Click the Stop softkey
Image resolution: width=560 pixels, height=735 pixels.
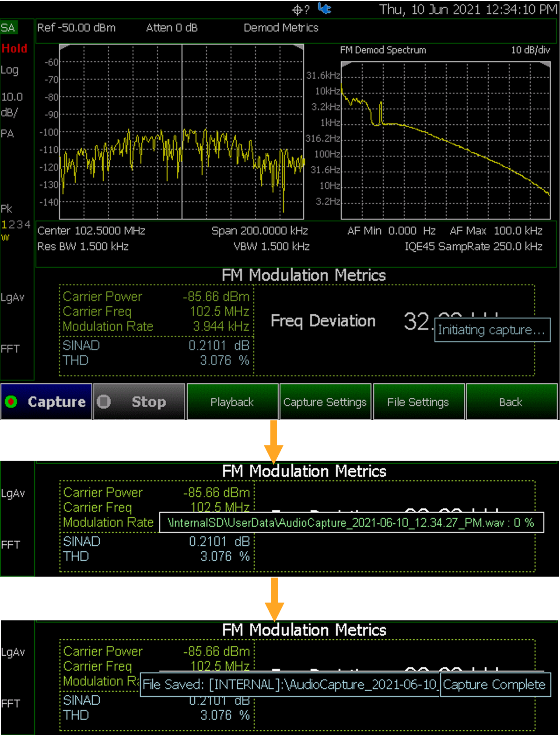(139, 402)
